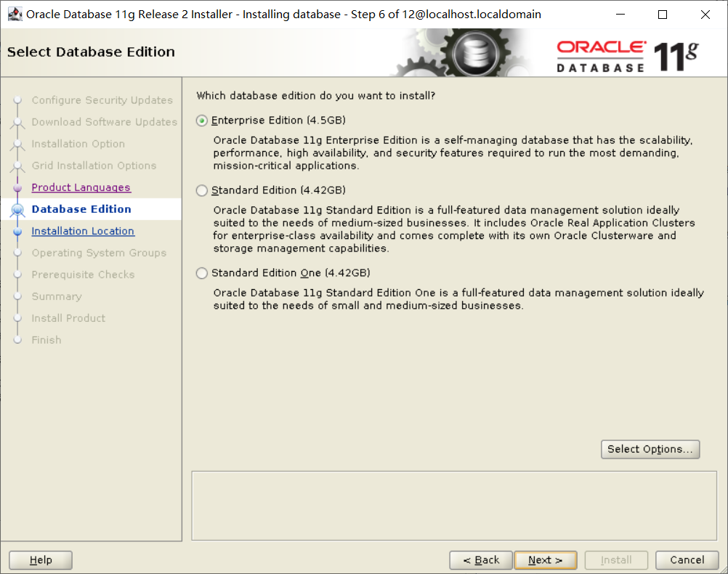Select Enterprise Edition radio button

[201, 121]
